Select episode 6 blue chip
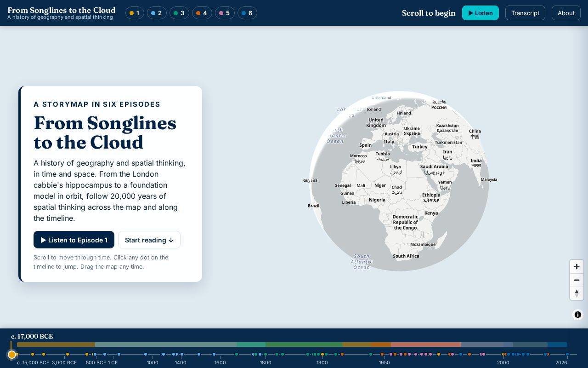 pos(247,13)
